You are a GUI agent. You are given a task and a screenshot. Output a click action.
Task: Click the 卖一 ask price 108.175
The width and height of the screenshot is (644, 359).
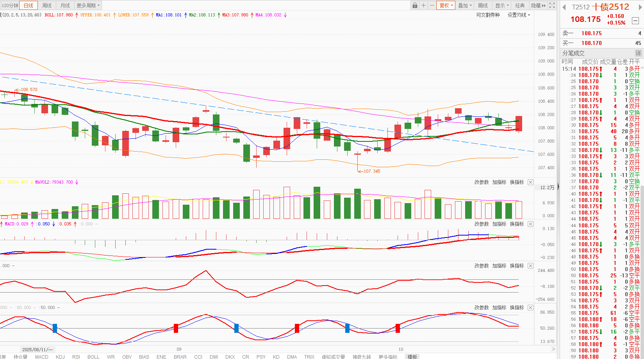(592, 34)
